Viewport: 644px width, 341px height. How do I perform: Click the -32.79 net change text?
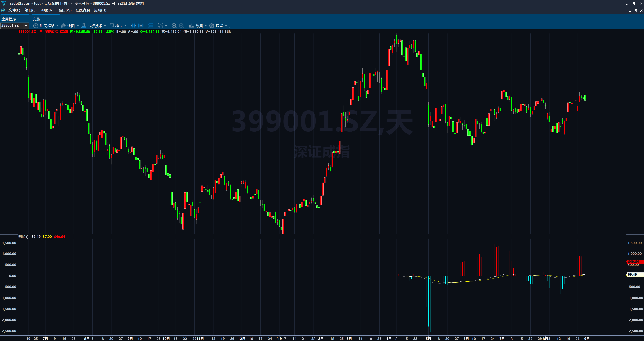[97, 32]
